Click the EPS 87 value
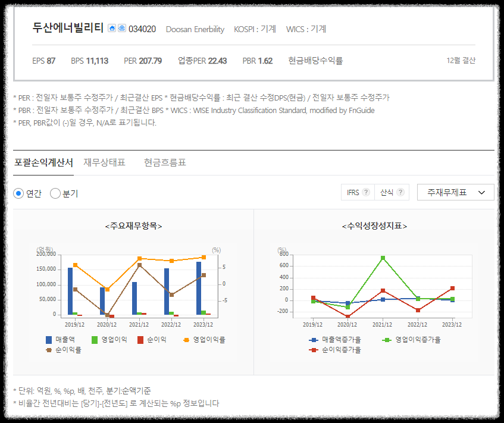 [x=43, y=61]
